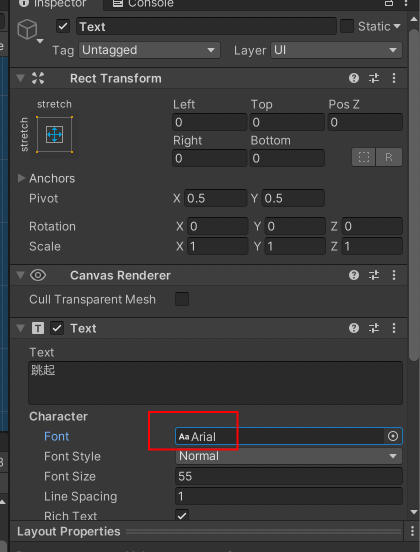Open Rect Transform preset settings icon

374,78
